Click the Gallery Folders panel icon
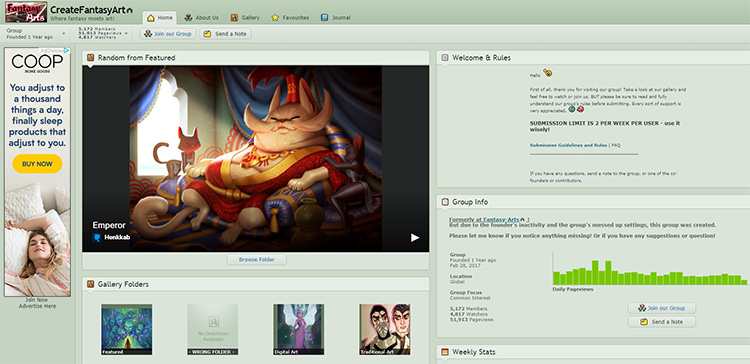Viewport: 750px width, 364px height. 90,285
